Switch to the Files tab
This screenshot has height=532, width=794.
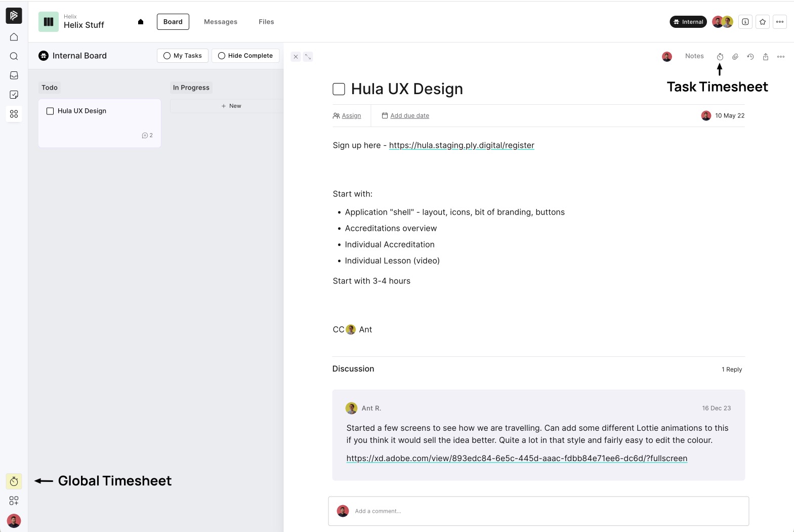tap(266, 22)
